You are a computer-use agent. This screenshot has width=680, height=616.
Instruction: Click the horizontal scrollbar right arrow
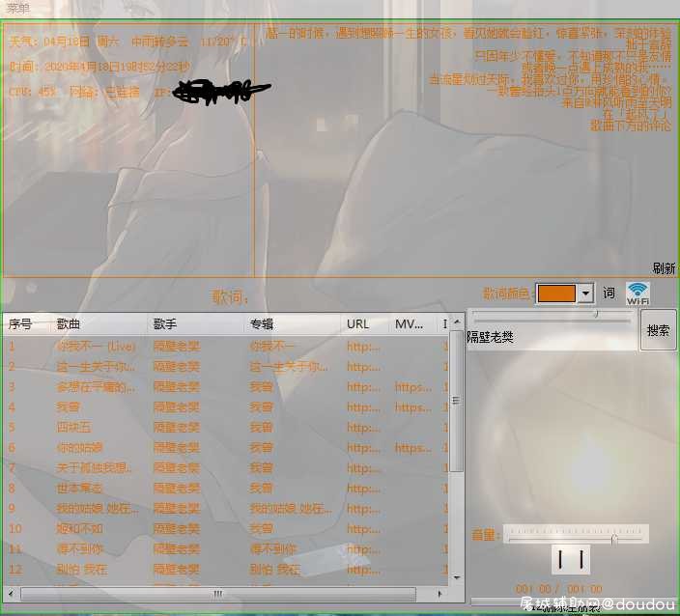(x=440, y=593)
